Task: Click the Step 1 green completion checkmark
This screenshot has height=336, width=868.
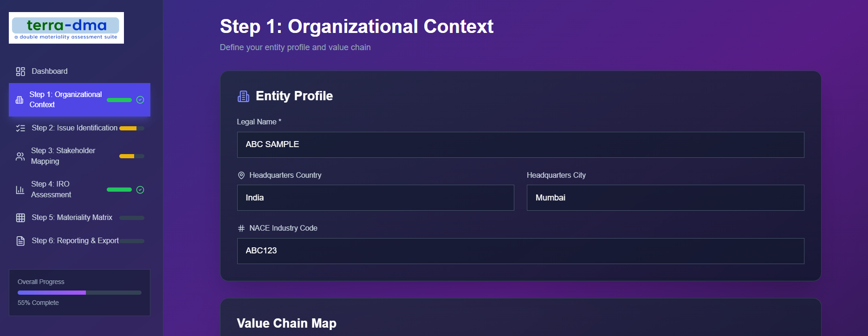Action: (x=140, y=100)
